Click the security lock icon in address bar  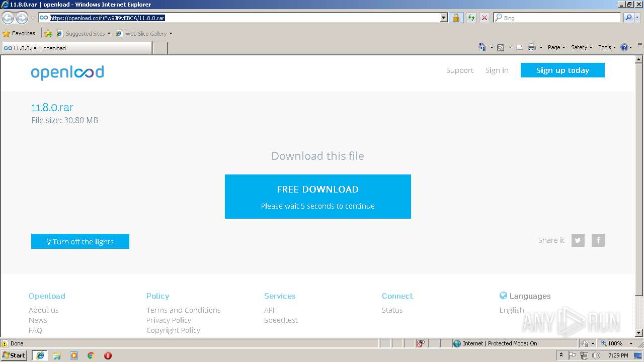pyautogui.click(x=456, y=18)
